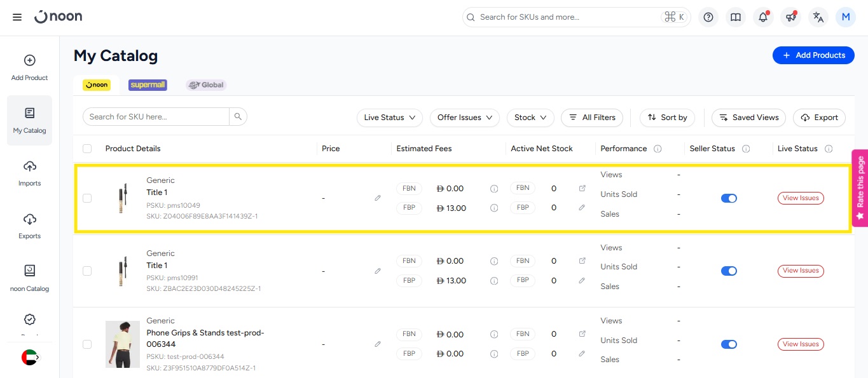Tick the select-all header checkbox
This screenshot has height=378, width=868.
pyautogui.click(x=87, y=149)
